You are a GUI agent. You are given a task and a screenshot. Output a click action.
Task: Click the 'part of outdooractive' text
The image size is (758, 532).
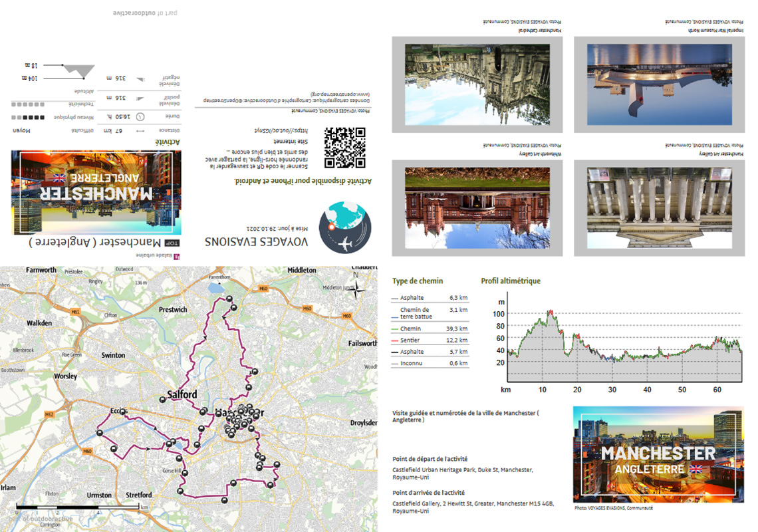click(145, 13)
